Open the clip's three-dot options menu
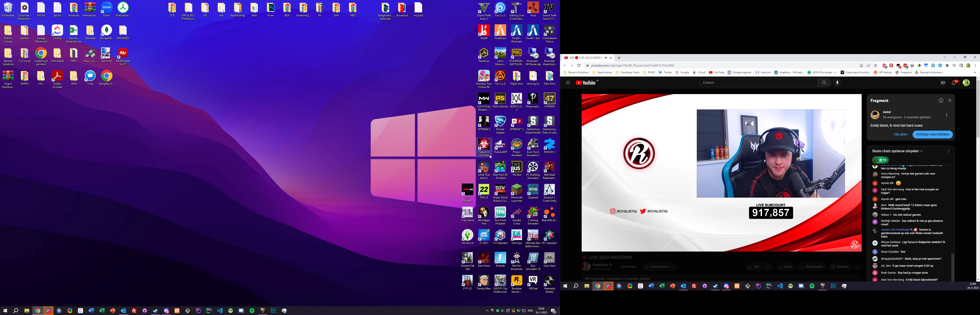980x315 pixels. coord(947,115)
